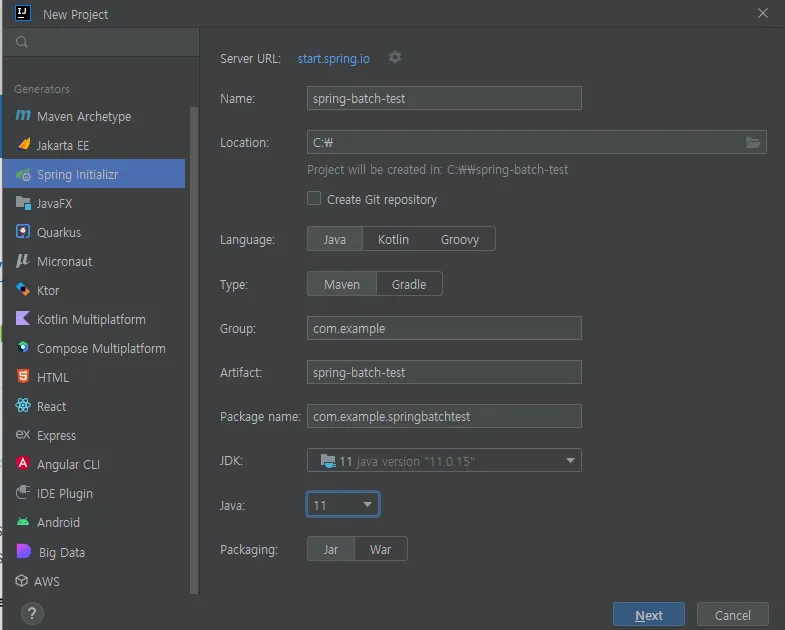This screenshot has height=630, width=785.
Task: Switch Language to Kotlin
Action: (393, 240)
